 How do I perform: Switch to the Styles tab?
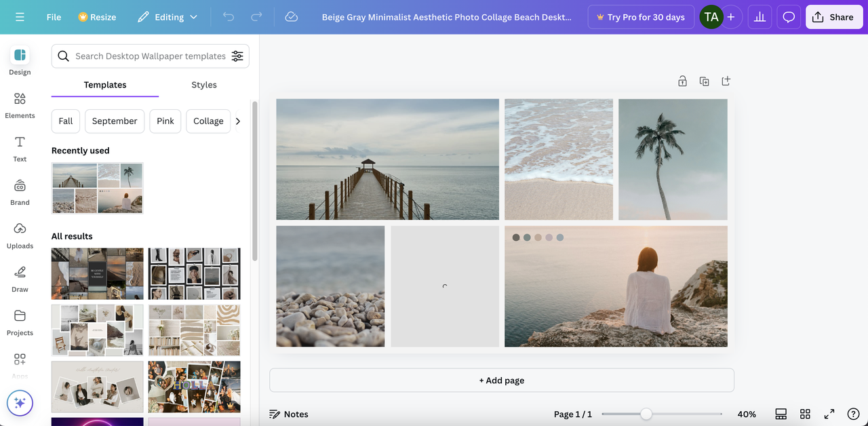point(204,85)
